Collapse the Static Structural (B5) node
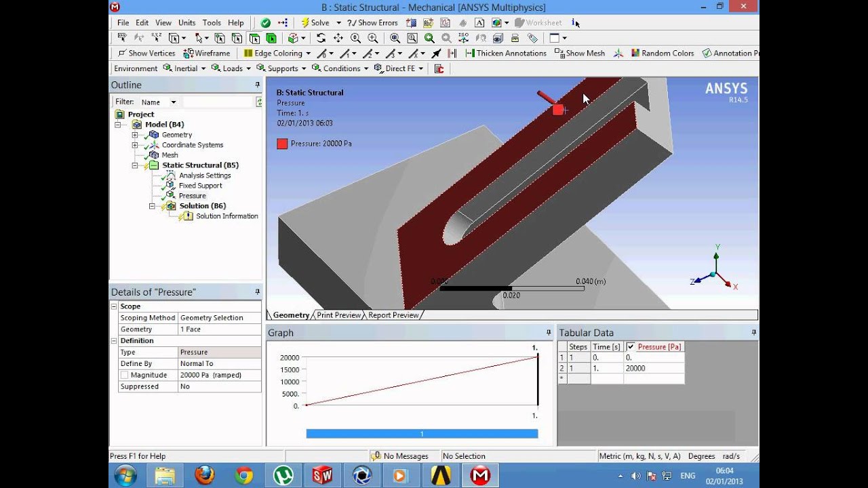 (134, 165)
